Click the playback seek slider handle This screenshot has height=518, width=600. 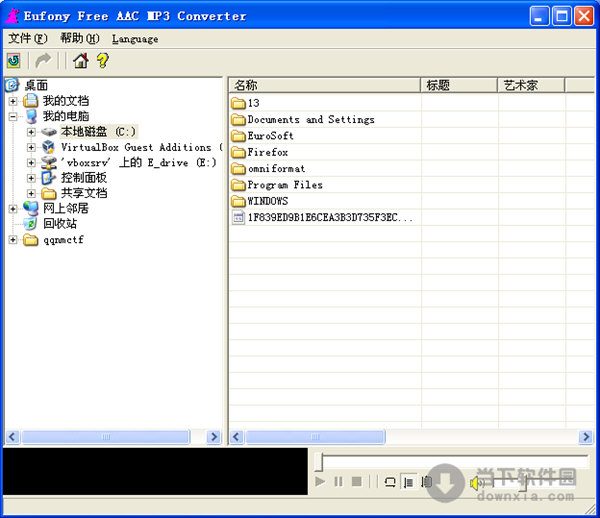(x=319, y=462)
